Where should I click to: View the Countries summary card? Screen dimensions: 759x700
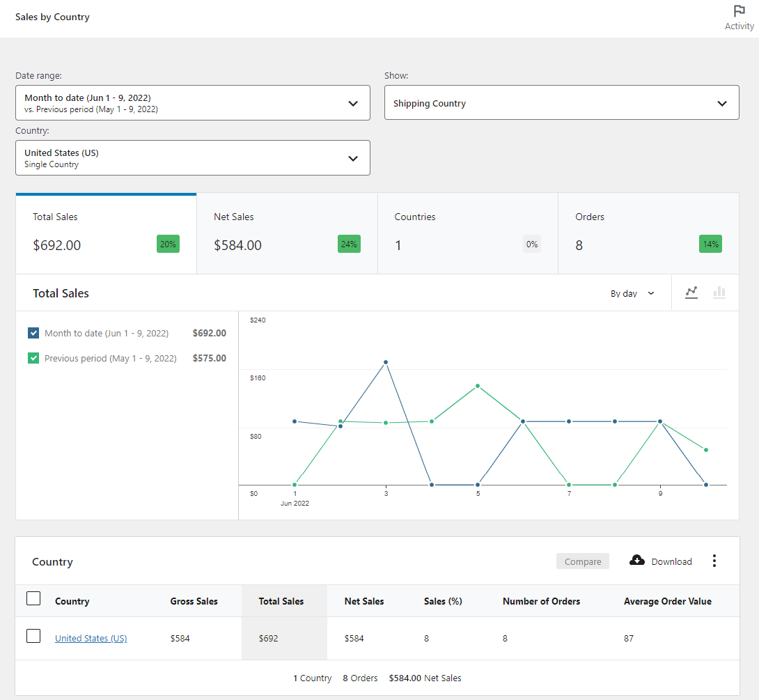pos(468,233)
